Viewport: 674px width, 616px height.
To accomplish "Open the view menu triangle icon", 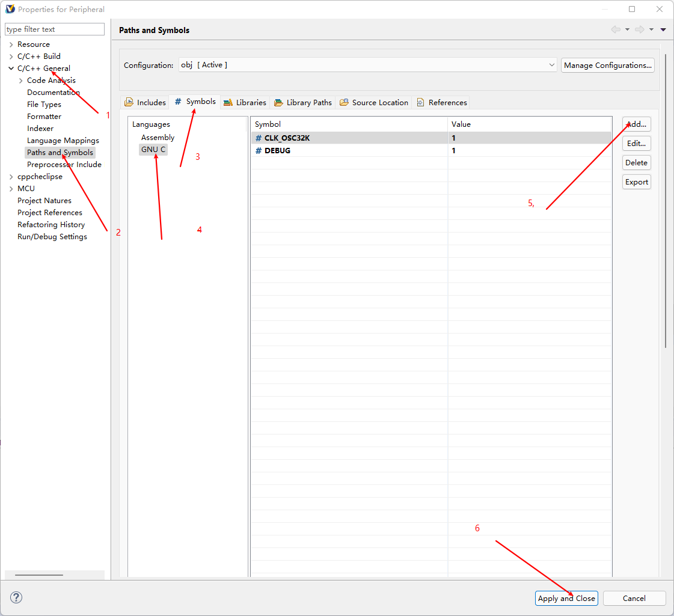I will (663, 29).
